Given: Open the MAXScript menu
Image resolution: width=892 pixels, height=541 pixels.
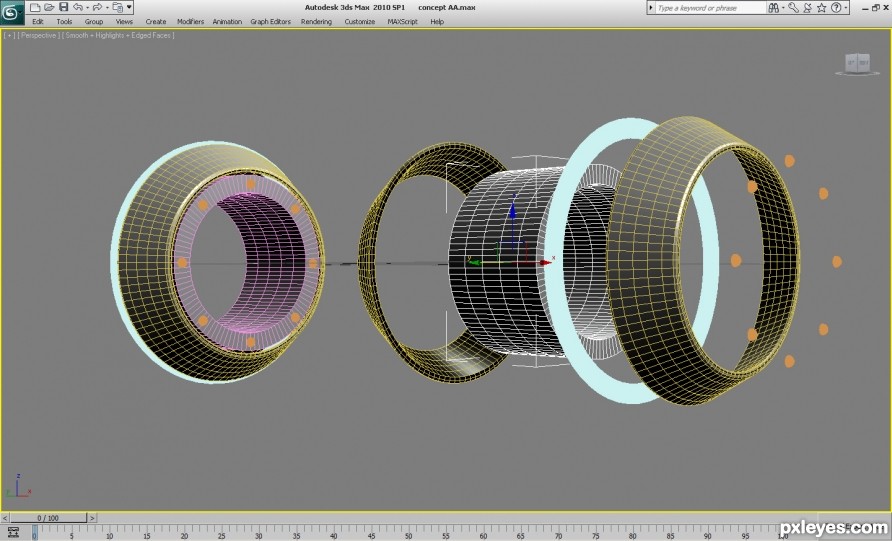Looking at the screenshot, I should point(402,22).
